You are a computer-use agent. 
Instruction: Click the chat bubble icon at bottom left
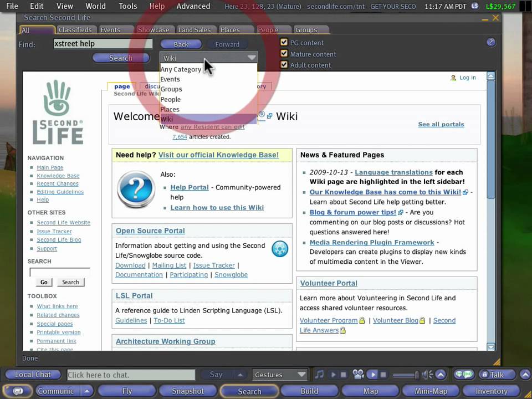[x=18, y=391]
